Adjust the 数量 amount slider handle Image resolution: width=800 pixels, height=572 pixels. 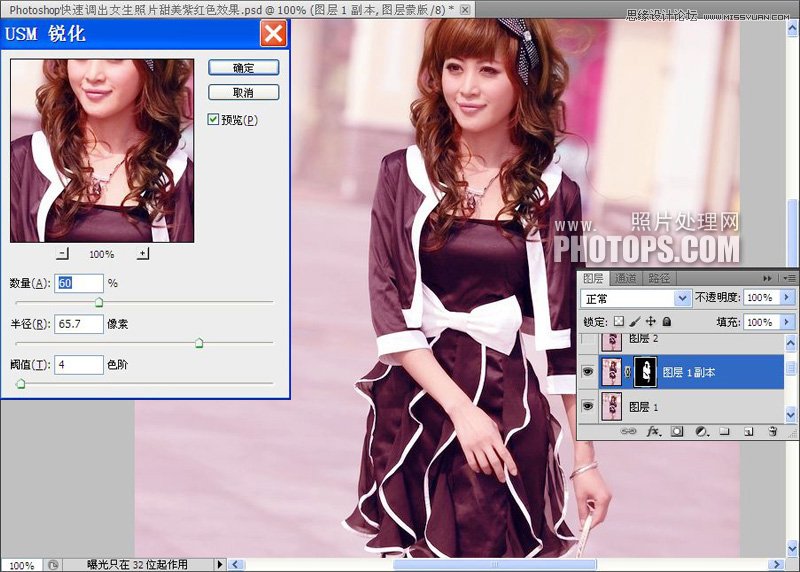pos(99,303)
